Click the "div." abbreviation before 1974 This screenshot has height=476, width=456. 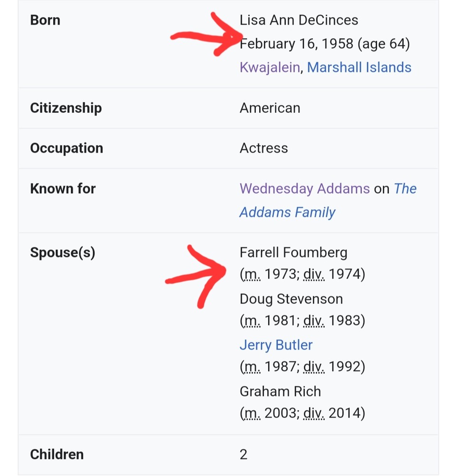click(x=314, y=275)
